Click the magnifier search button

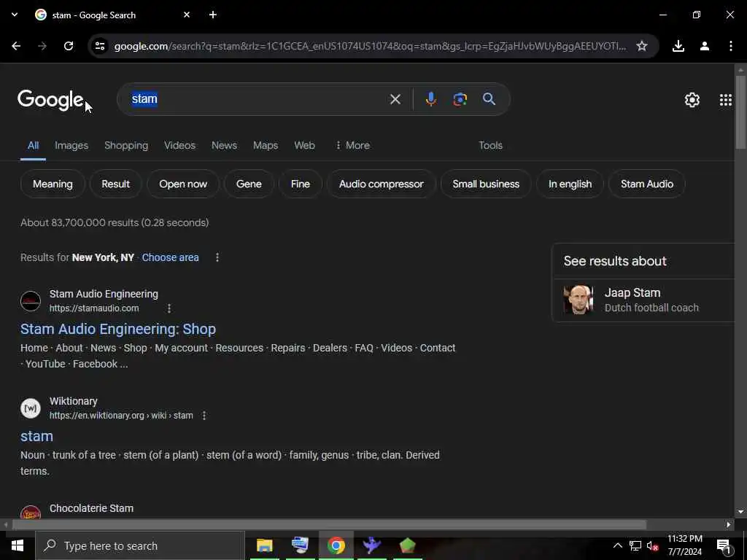point(489,99)
